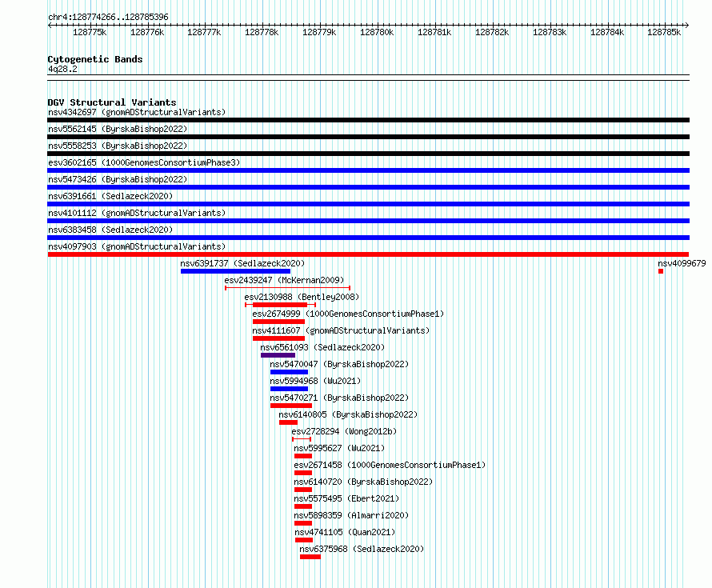Open nsv6391661 (Sedlazeck2020) label
This screenshot has height=588, width=712.
tap(110, 196)
